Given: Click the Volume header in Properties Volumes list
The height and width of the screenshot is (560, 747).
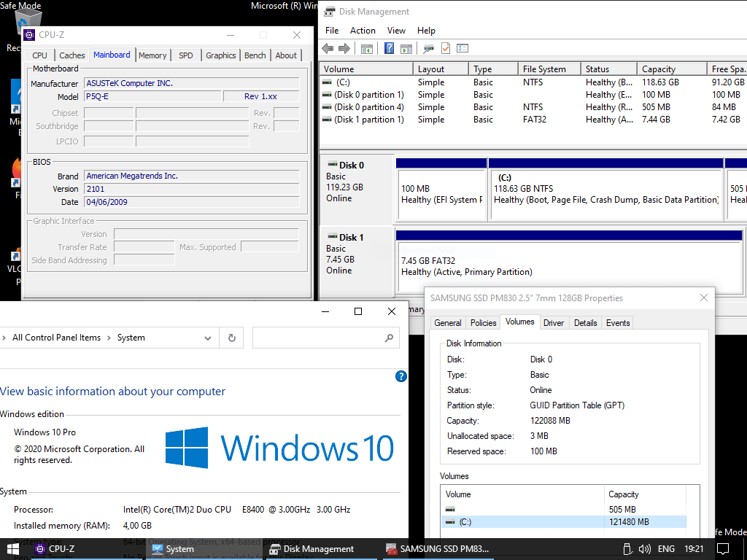Looking at the screenshot, I should [x=523, y=494].
